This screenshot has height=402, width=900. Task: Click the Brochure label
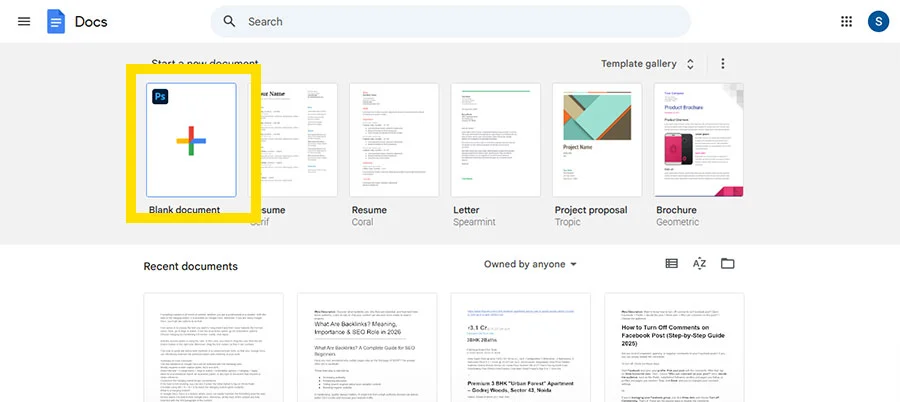(676, 210)
